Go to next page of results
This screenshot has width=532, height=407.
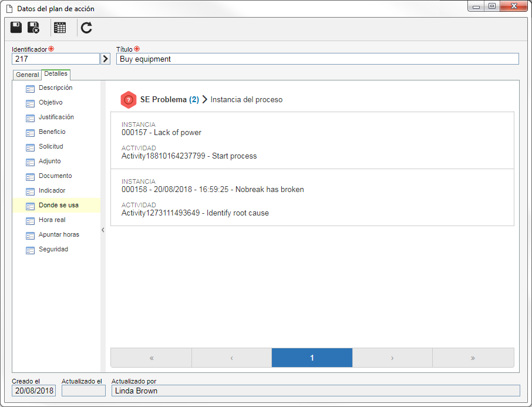[x=392, y=358]
